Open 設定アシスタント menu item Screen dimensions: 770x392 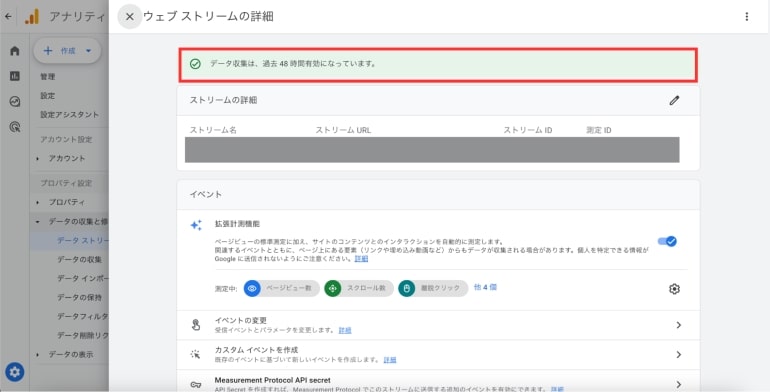pos(69,114)
